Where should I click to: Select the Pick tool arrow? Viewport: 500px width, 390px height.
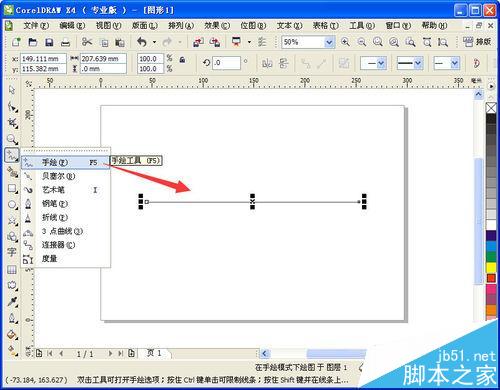tap(12, 90)
